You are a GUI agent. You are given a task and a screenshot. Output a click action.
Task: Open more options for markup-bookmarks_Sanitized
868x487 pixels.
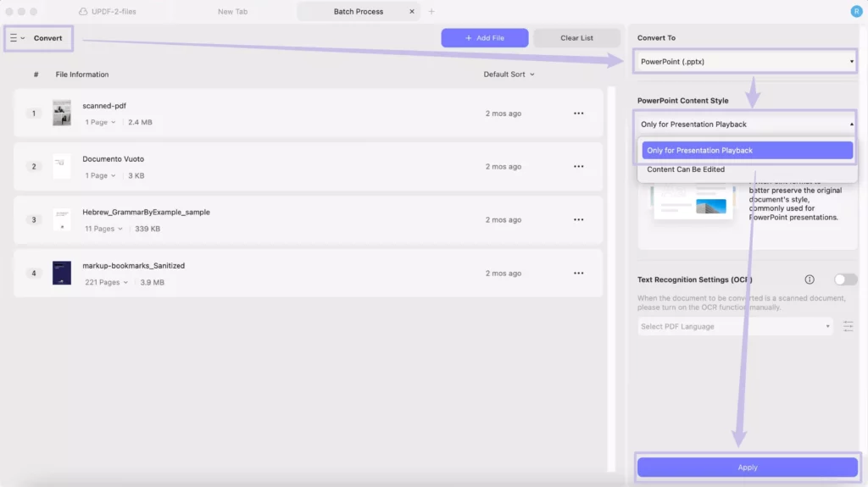(x=578, y=274)
